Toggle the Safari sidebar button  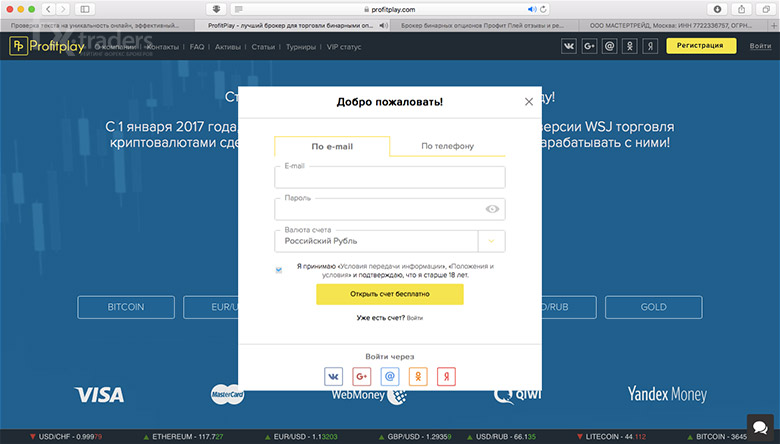85,9
